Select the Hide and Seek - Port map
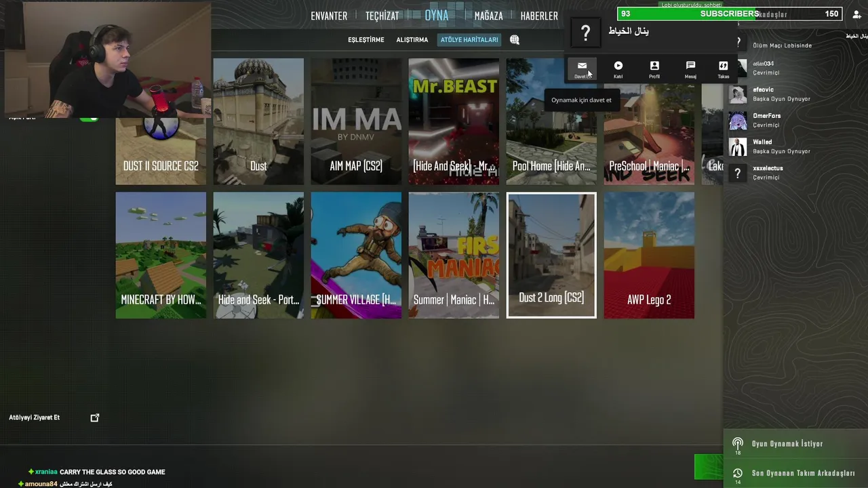The height and width of the screenshot is (488, 868). (x=258, y=256)
